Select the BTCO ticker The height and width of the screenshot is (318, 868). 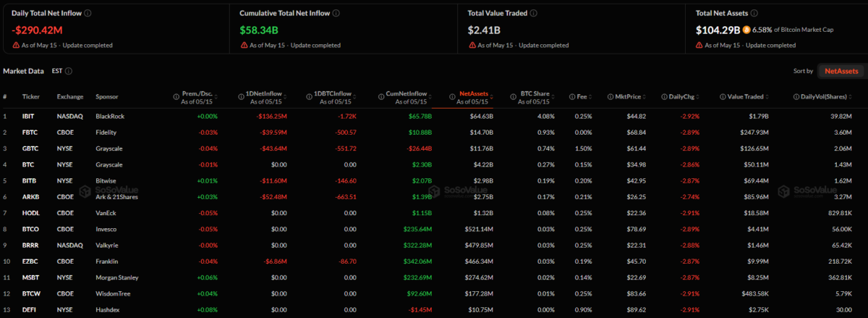[31, 229]
